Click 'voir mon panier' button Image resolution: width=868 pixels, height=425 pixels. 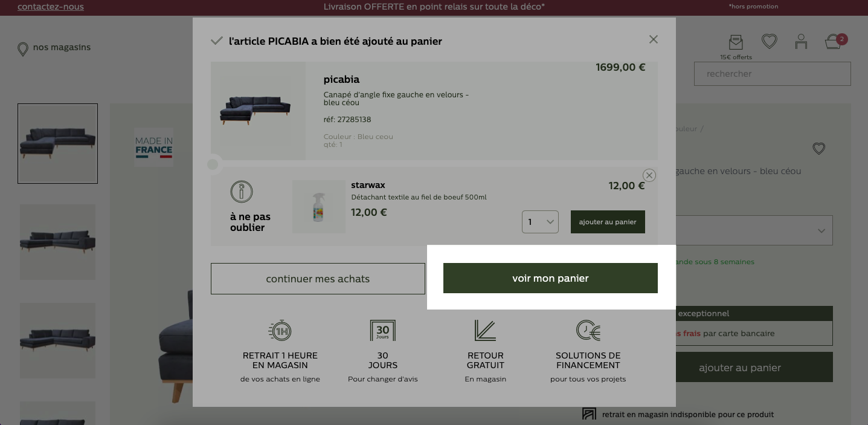pos(550,278)
